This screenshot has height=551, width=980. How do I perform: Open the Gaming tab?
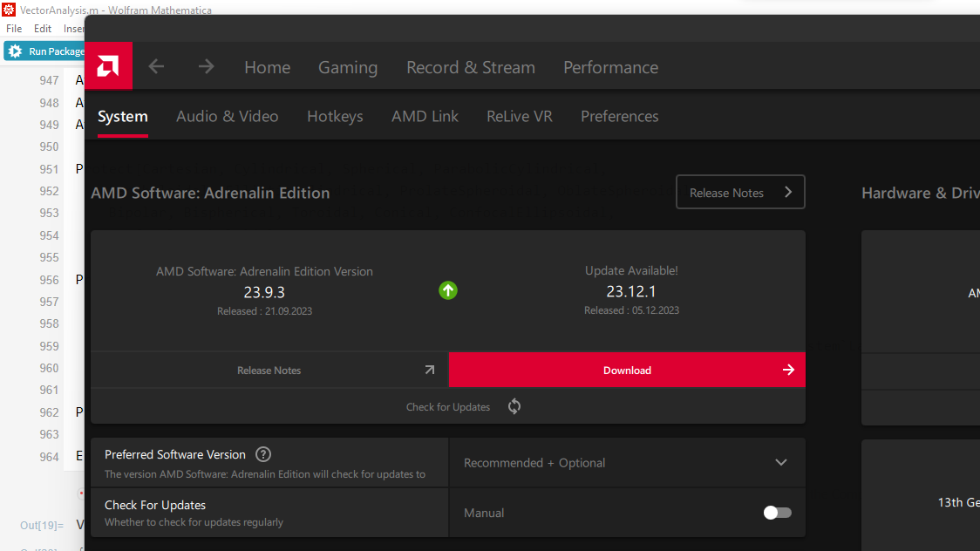(x=348, y=67)
